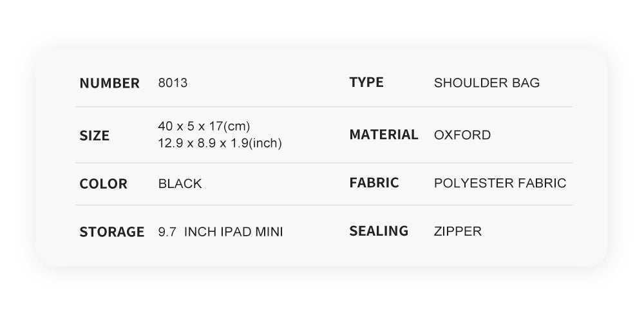644x331 pixels.
Task: Click the SEALING label
Action: 379,231
